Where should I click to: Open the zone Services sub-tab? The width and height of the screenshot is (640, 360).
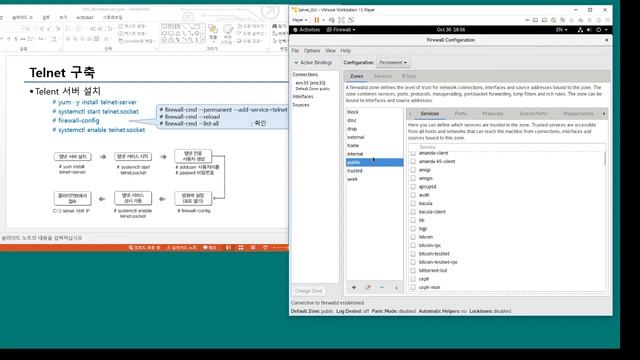point(429,113)
